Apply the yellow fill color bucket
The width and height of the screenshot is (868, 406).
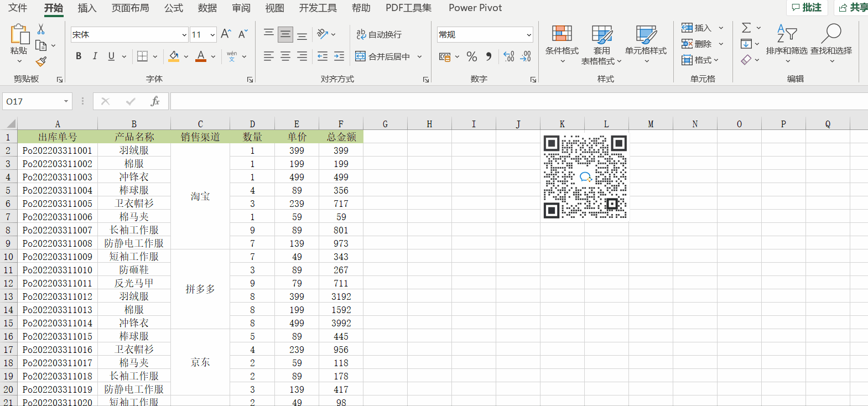[x=174, y=56]
